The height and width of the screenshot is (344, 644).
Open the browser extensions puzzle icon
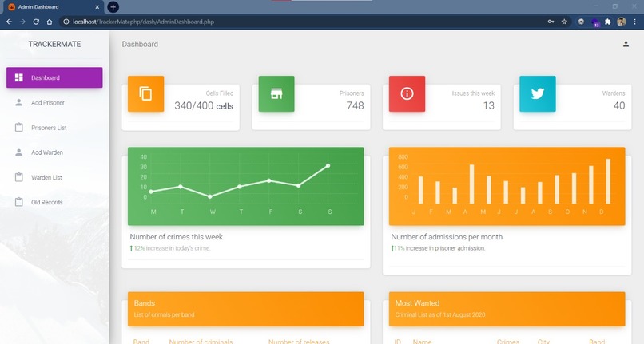coord(608,22)
